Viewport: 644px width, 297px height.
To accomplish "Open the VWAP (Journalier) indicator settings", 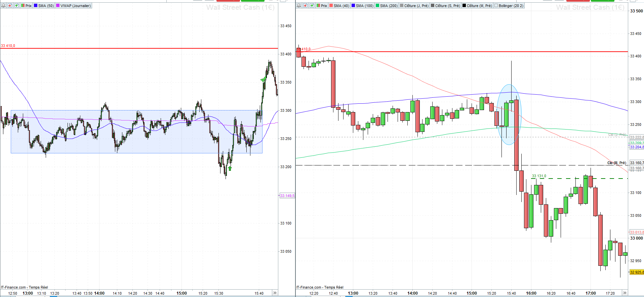I will (x=74, y=6).
